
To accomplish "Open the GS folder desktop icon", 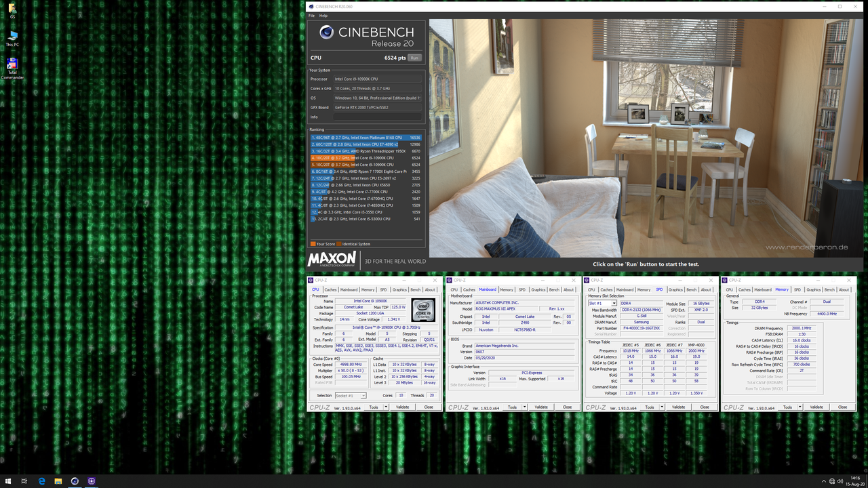I will point(12,10).
